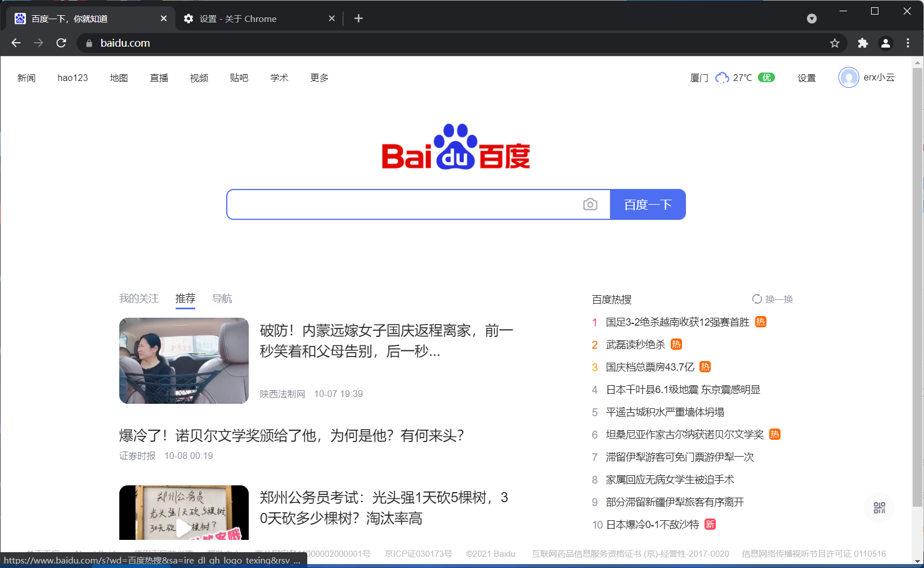924x568 pixels.
Task: Open the 百度热搜 heading link
Action: pos(612,299)
